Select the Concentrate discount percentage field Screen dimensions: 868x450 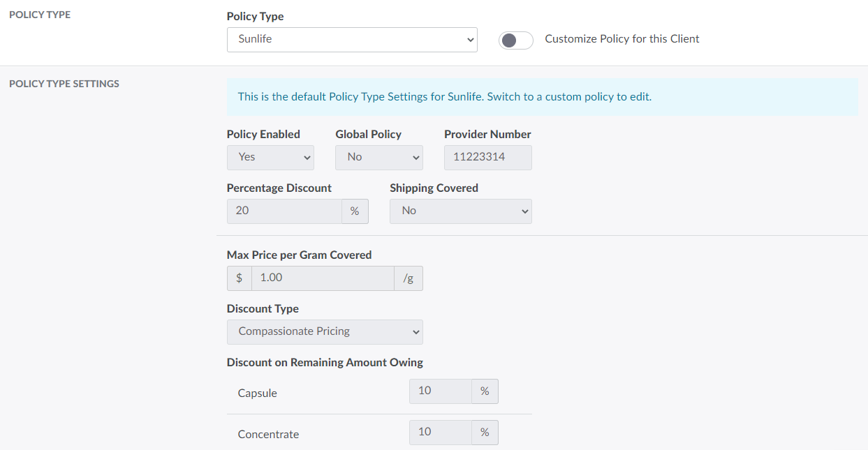(441, 433)
